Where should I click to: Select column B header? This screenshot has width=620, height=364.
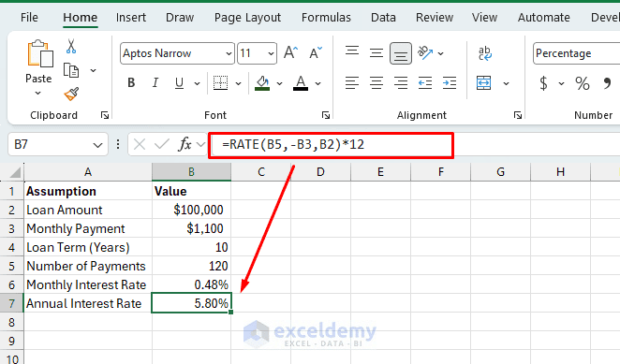point(191,172)
